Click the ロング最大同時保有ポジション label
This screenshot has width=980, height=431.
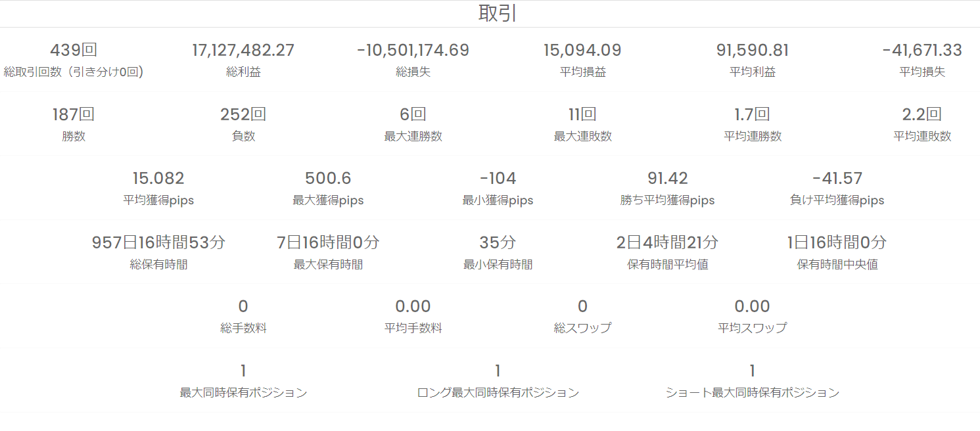click(498, 393)
